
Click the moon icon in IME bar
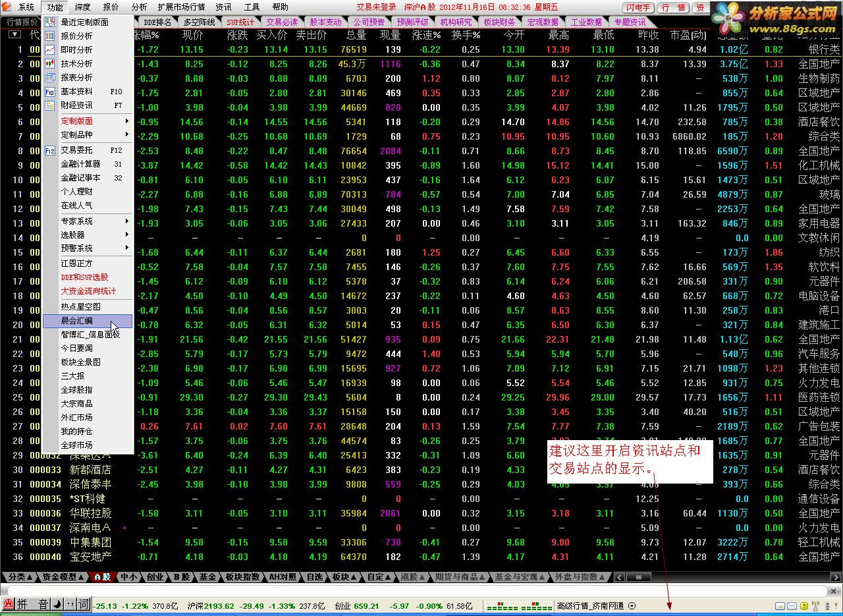(57, 604)
